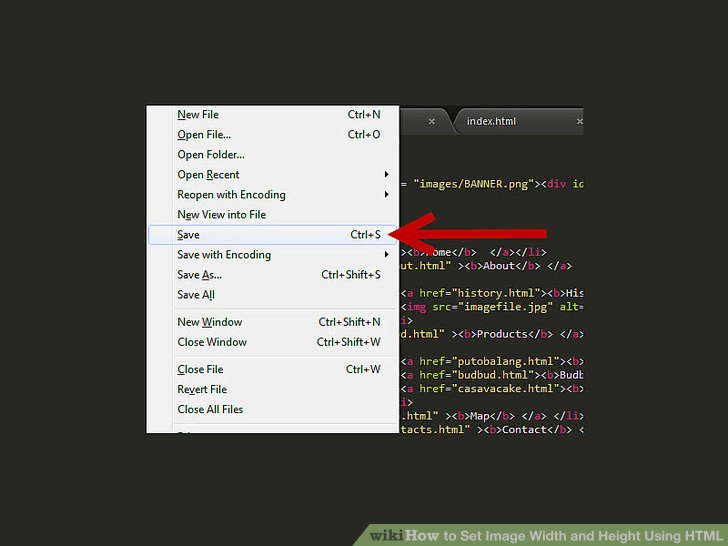The height and width of the screenshot is (546, 728).
Task: Click the Products link code line
Action: tap(492, 334)
